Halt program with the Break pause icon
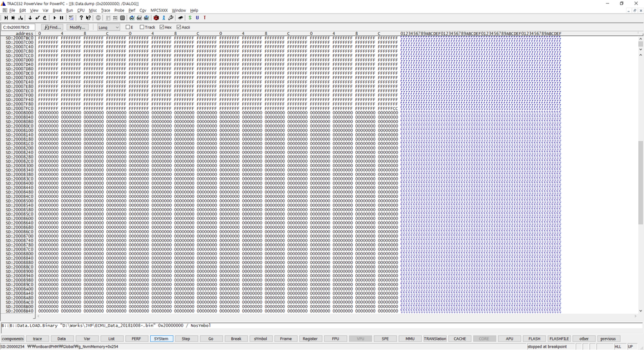The height and width of the screenshot is (350, 644). [62, 17]
